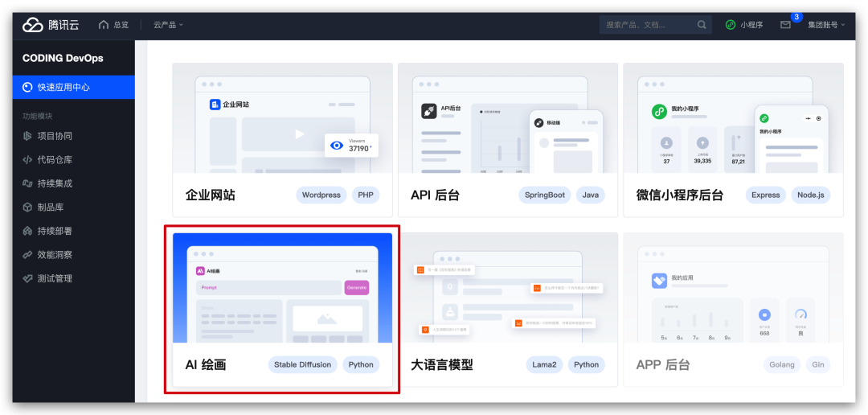
Task: Select the PHP tag
Action: coord(366,195)
